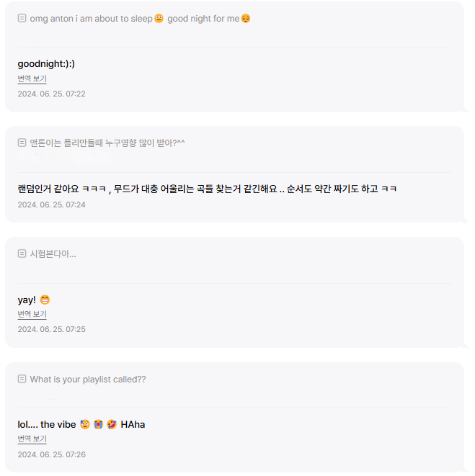Click the "omg anton i am about to sleep" text
Image resolution: width=475 pixels, height=476 pixels.
pos(91,18)
